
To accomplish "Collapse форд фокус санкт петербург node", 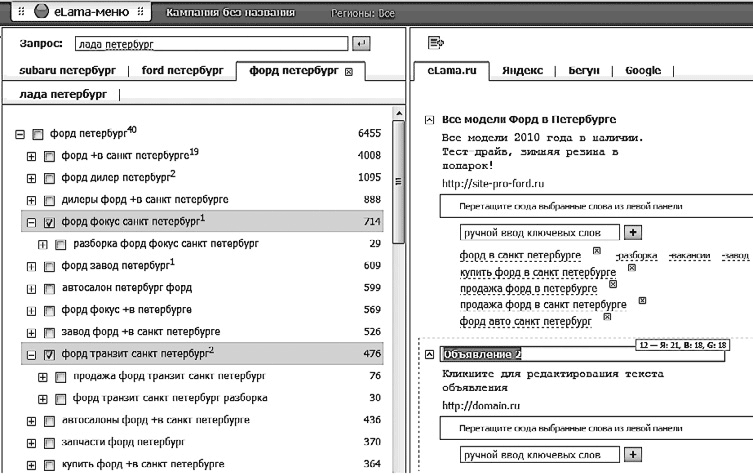I will [x=31, y=223].
